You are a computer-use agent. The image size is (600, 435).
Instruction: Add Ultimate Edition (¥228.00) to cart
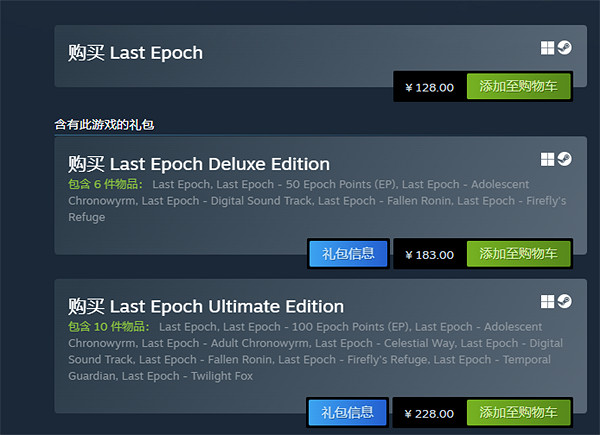point(518,412)
